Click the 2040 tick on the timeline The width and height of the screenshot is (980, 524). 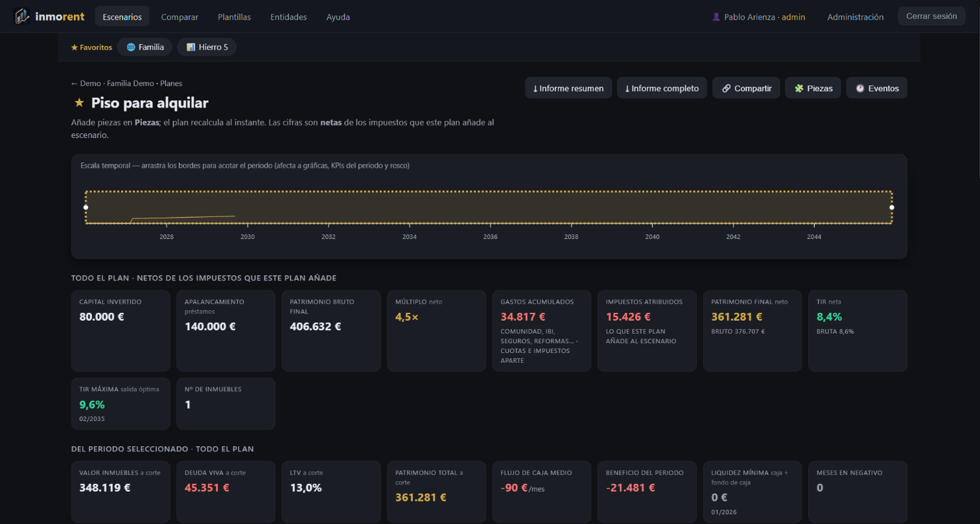pyautogui.click(x=652, y=236)
